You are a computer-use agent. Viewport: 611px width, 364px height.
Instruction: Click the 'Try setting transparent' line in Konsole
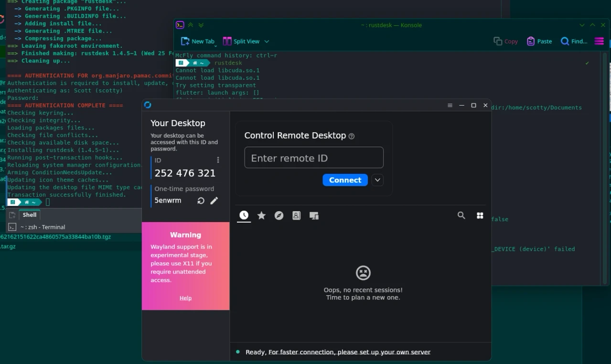point(216,85)
